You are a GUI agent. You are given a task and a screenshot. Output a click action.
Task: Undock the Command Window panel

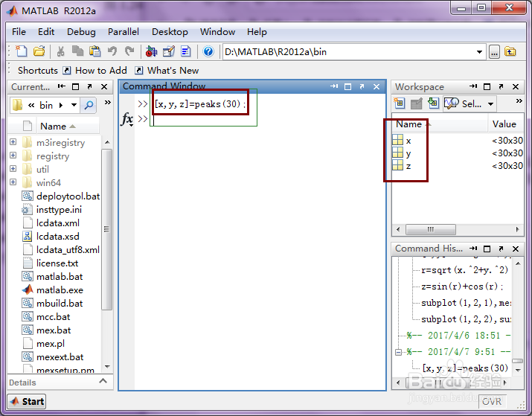pos(362,86)
